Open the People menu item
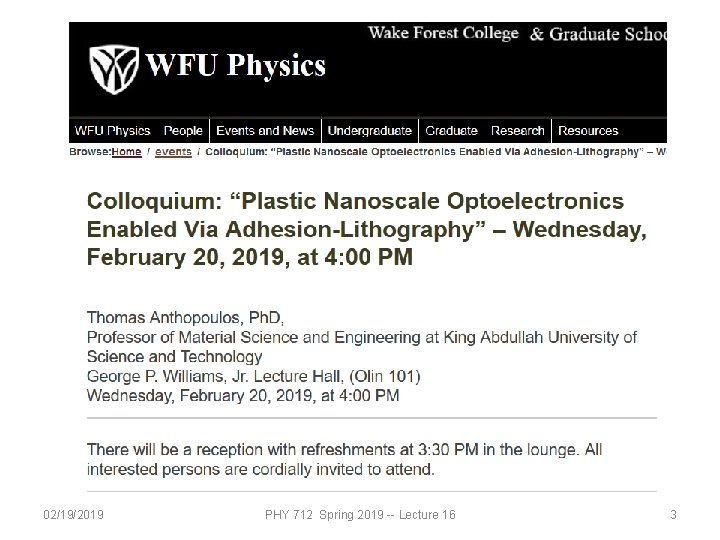The height and width of the screenshot is (540, 720). (183, 131)
